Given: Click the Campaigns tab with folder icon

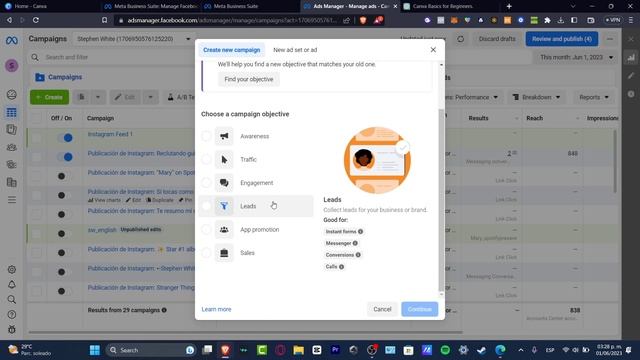Looking at the screenshot, I should (58, 77).
